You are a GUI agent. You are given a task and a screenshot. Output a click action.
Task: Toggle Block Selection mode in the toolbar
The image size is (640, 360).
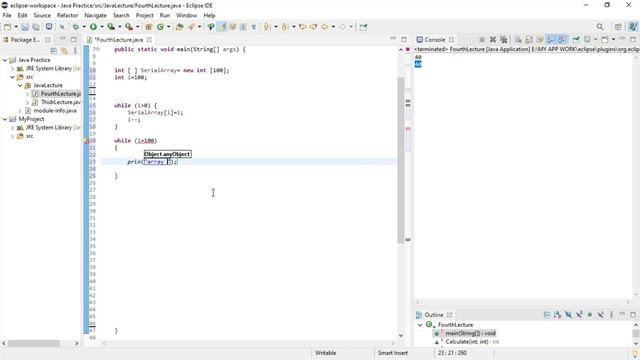pos(243,27)
